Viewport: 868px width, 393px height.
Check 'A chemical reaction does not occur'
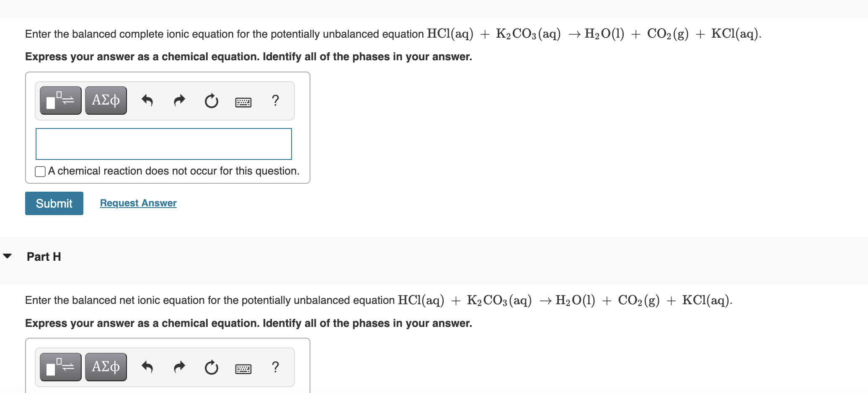pyautogui.click(x=40, y=171)
